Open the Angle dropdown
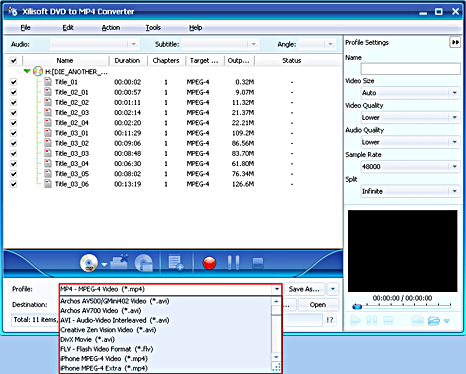This screenshot has width=466, height=374. tap(330, 44)
